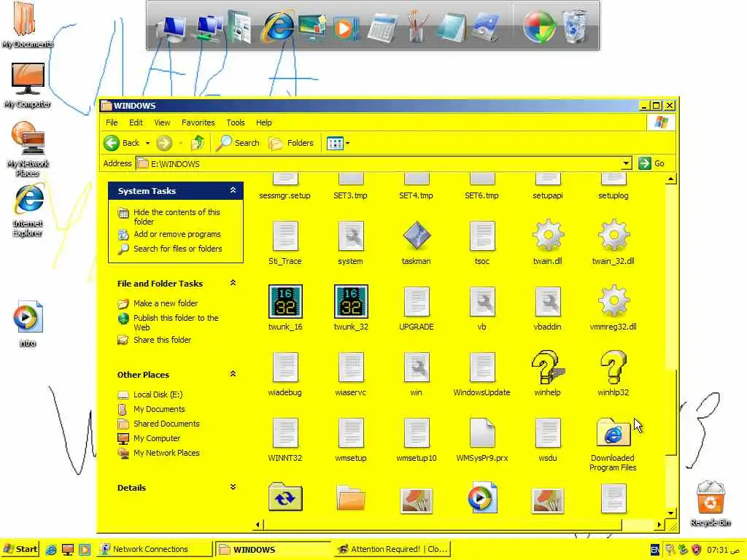The height and width of the screenshot is (560, 747).
Task: Select the system configuration file icon
Action: click(351, 236)
